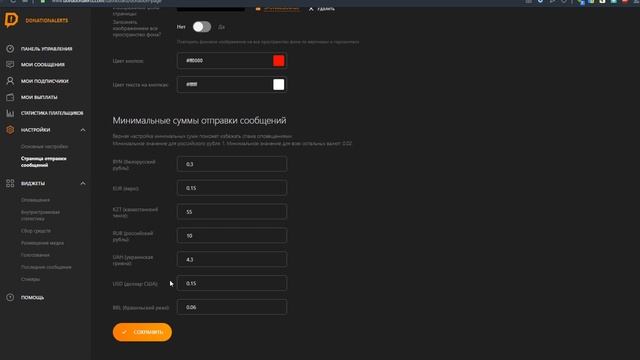Click the orange Сохранить save button
The height and width of the screenshot is (360, 640).
142,332
